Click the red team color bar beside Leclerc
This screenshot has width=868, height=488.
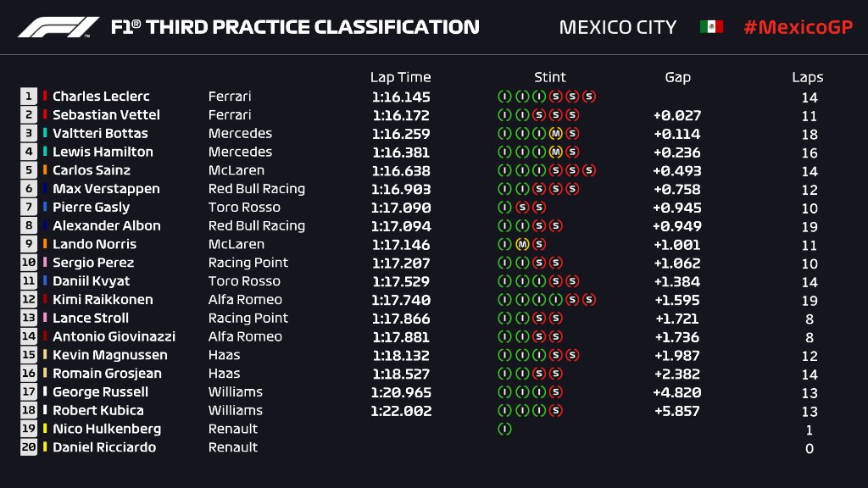point(45,97)
